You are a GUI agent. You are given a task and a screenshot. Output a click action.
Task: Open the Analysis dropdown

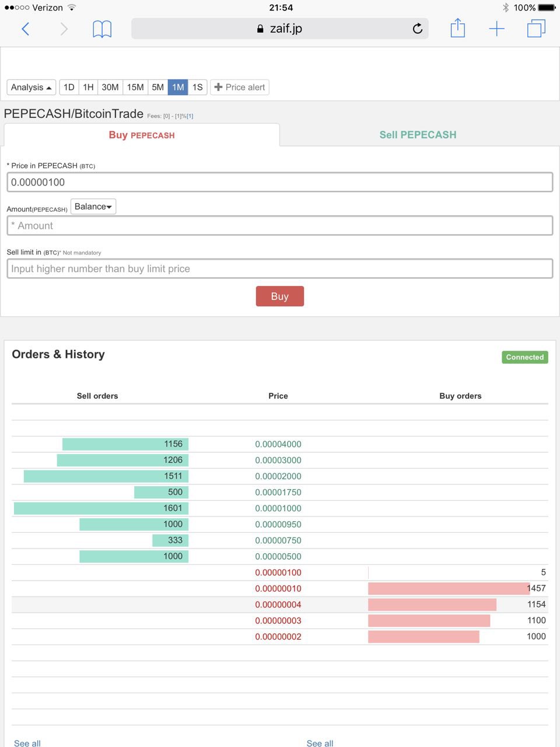[32, 87]
